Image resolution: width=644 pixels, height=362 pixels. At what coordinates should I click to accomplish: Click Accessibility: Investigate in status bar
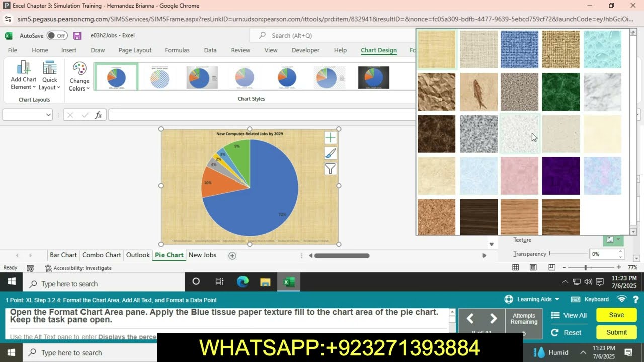coord(78,268)
